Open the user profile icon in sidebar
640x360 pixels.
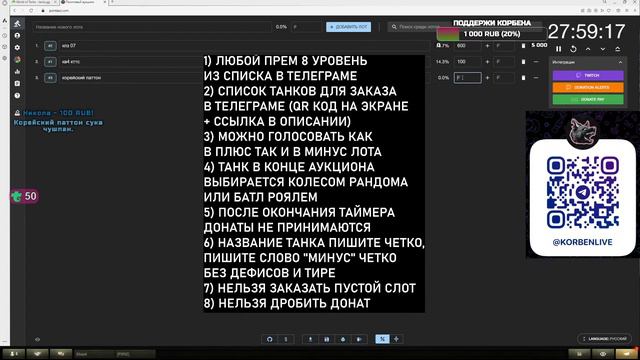tap(17, 36)
